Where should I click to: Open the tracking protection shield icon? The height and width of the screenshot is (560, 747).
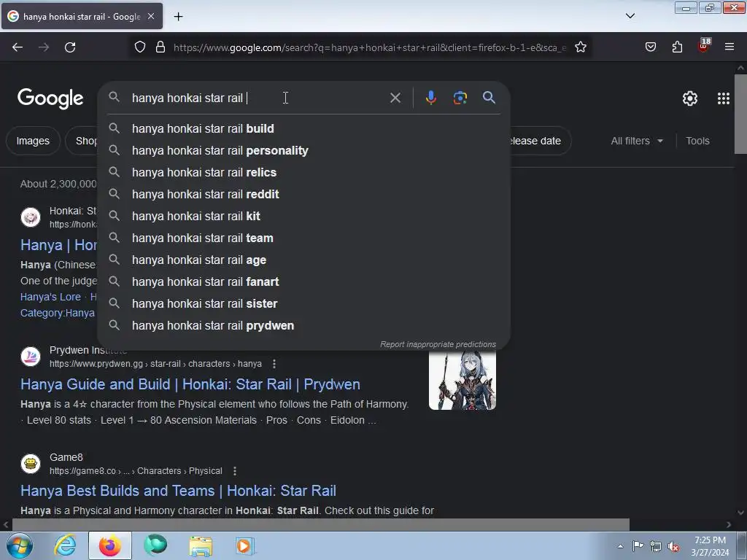(x=139, y=47)
